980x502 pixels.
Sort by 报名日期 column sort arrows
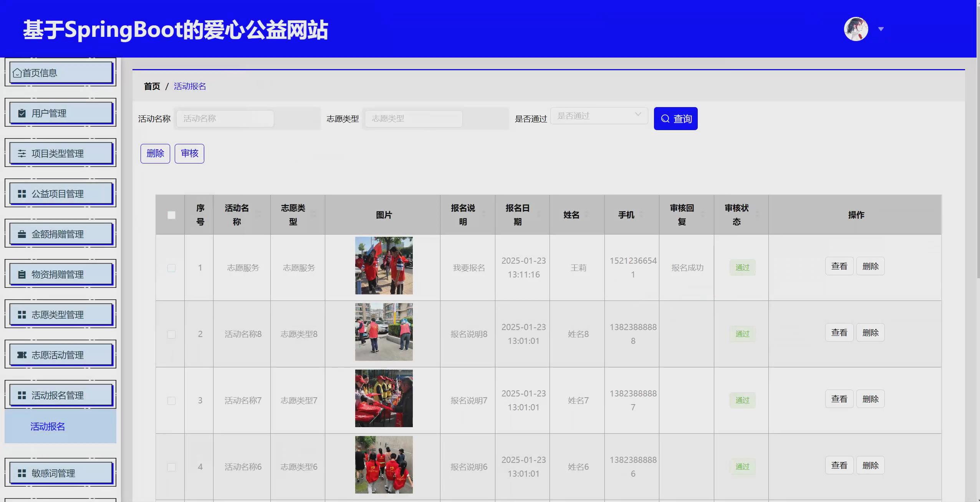pyautogui.click(x=538, y=215)
